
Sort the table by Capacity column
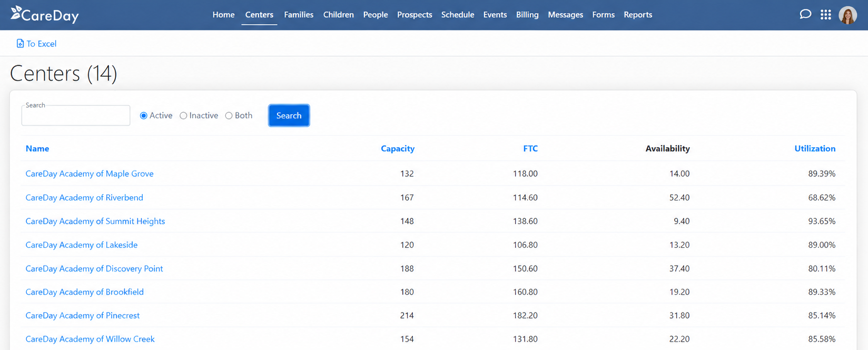click(x=398, y=149)
